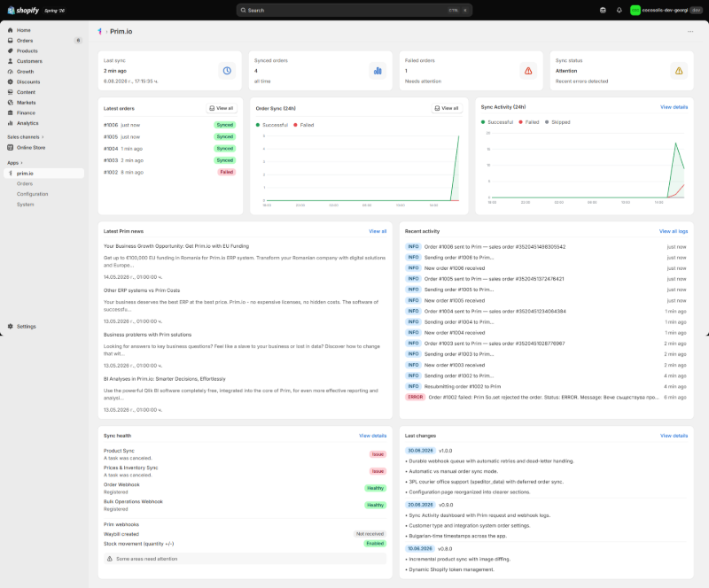Open the Home sidebar item

(24, 30)
